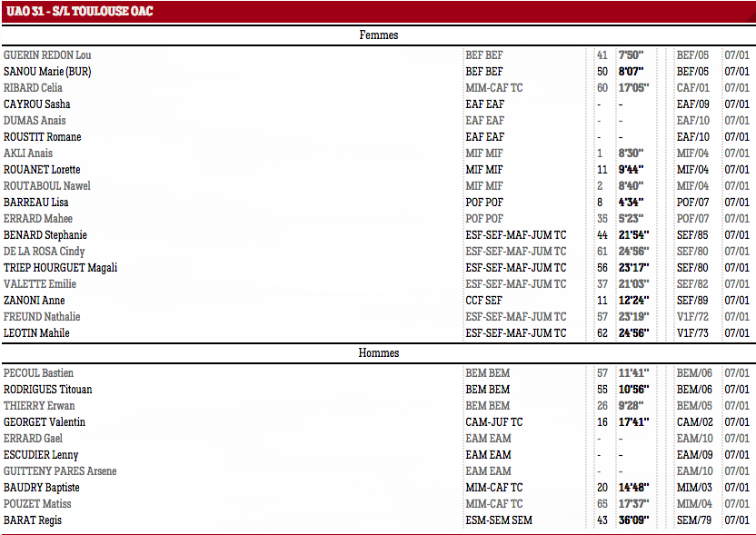
Task: Select BENARD Stephanie's 21'54'' time
Action: (634, 235)
